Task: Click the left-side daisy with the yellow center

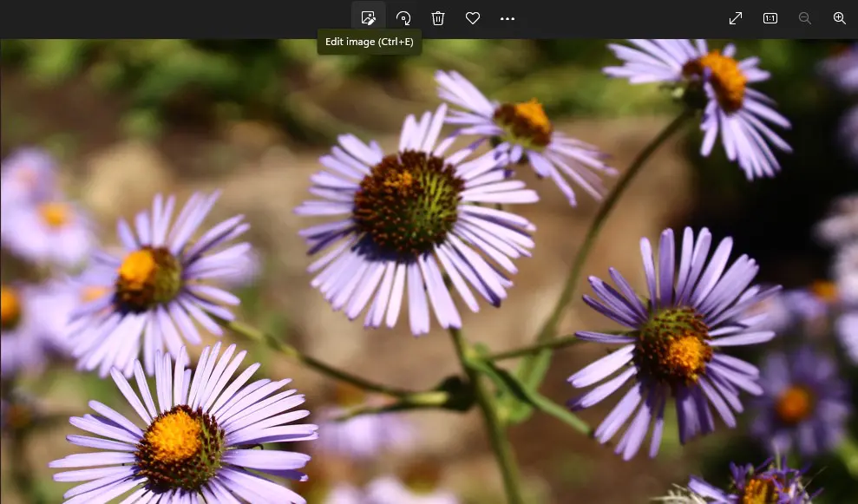Action: [x=147, y=278]
